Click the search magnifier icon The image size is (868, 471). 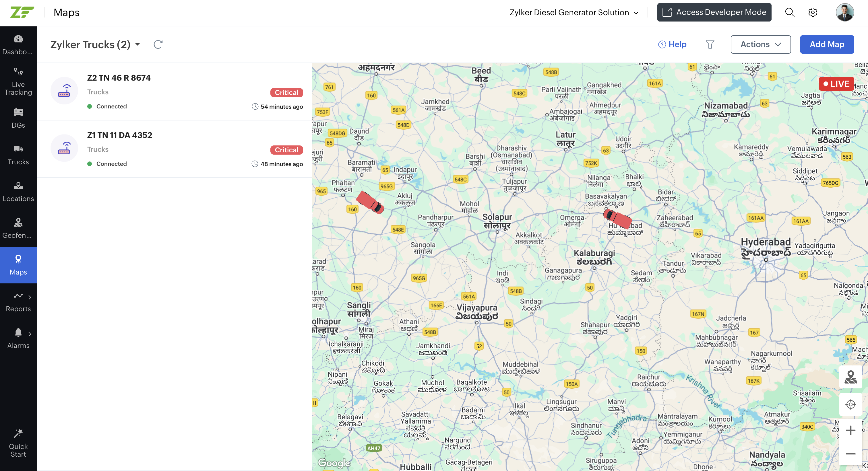tap(789, 12)
